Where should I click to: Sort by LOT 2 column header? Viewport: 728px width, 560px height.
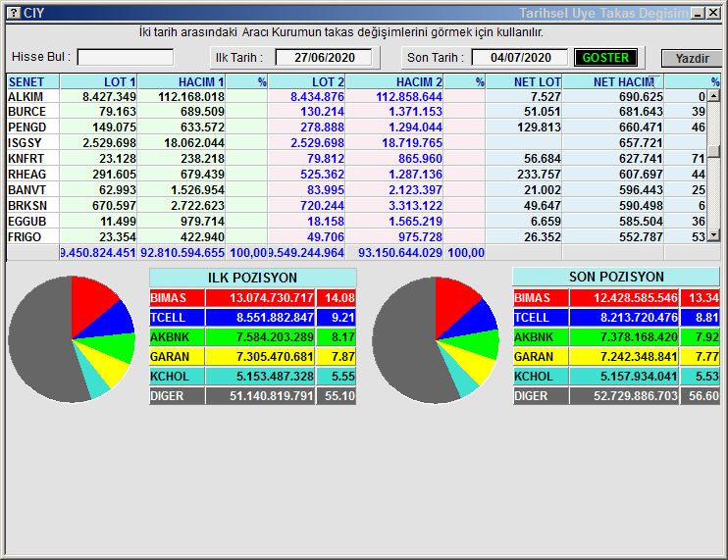coord(306,82)
